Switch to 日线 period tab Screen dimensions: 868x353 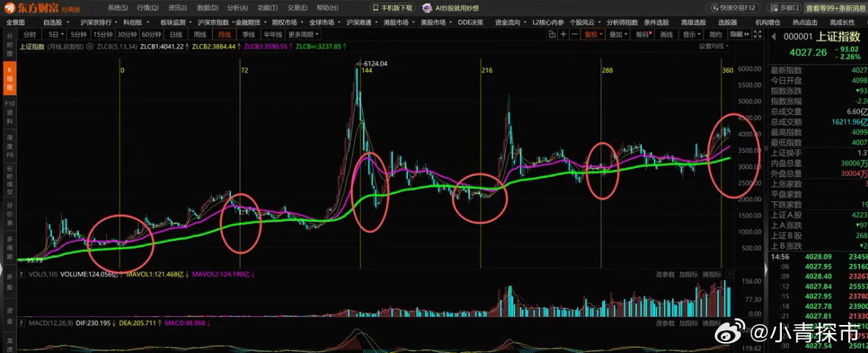(x=175, y=35)
